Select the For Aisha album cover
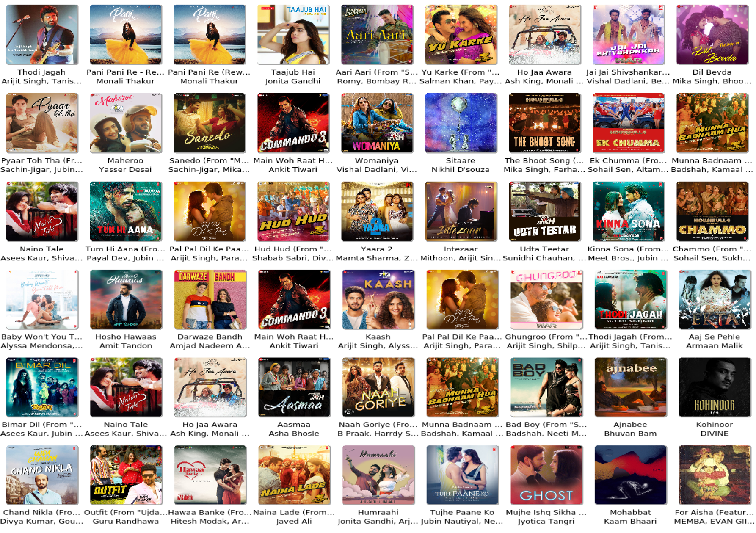Image resolution: width=756 pixels, height=533 pixels. click(715, 475)
